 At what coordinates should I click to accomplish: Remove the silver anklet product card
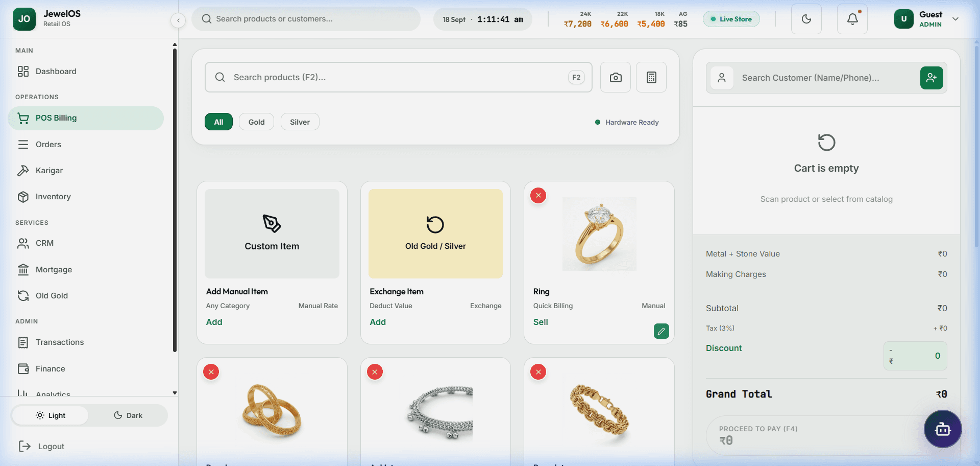point(375,372)
